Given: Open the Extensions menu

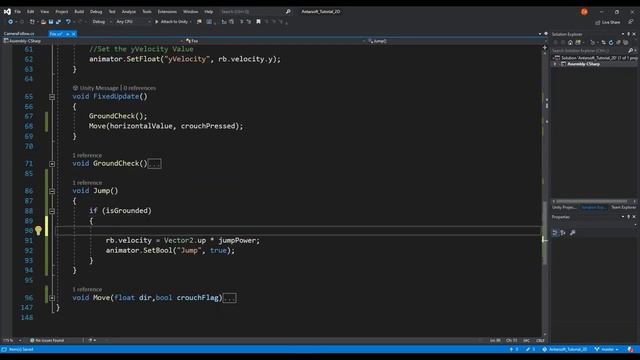Looking at the screenshot, I should (167, 11).
